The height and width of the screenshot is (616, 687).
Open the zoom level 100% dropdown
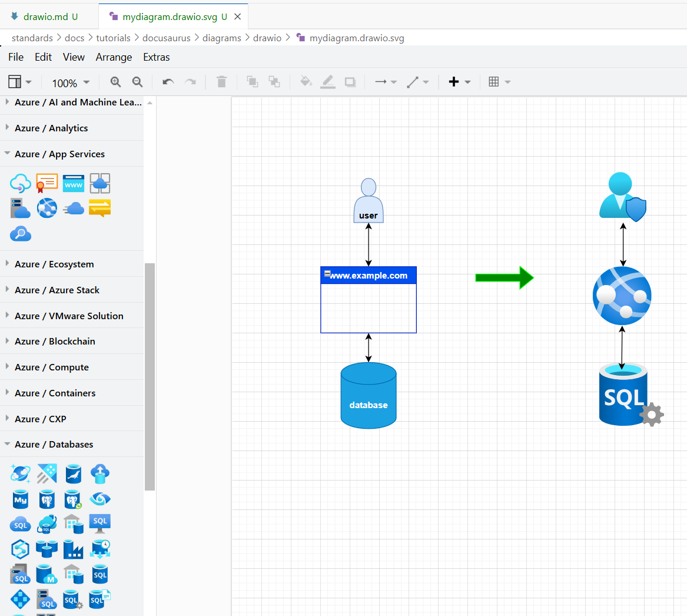click(x=71, y=82)
